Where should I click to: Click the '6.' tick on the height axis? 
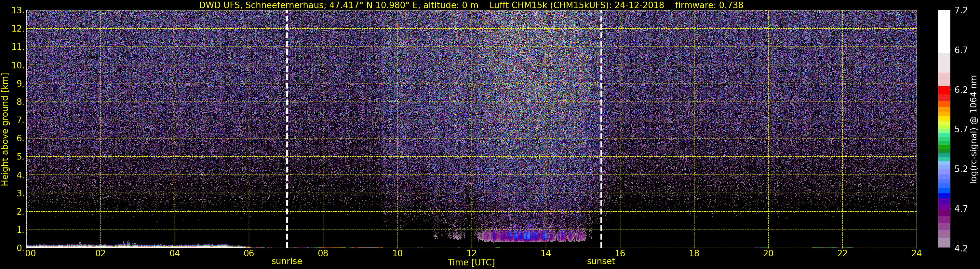[x=20, y=138]
